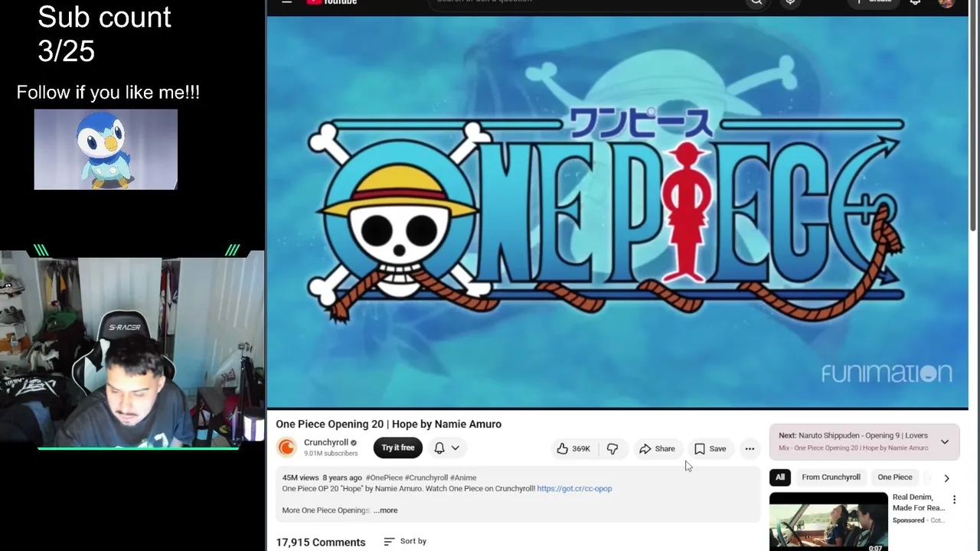Like the video with 369K likes

point(573,448)
